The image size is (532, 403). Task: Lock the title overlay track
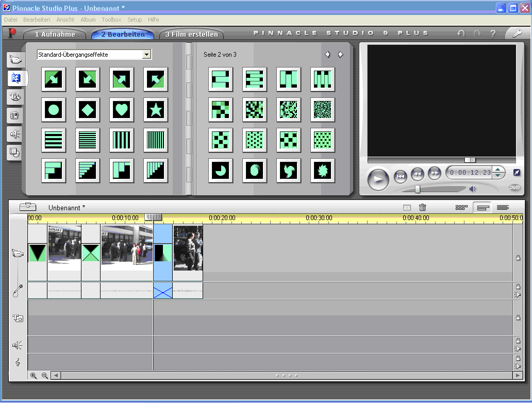[x=518, y=317]
